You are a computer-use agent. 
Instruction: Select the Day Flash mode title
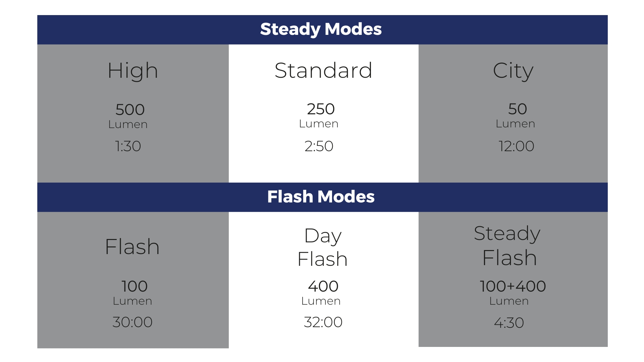tap(323, 247)
